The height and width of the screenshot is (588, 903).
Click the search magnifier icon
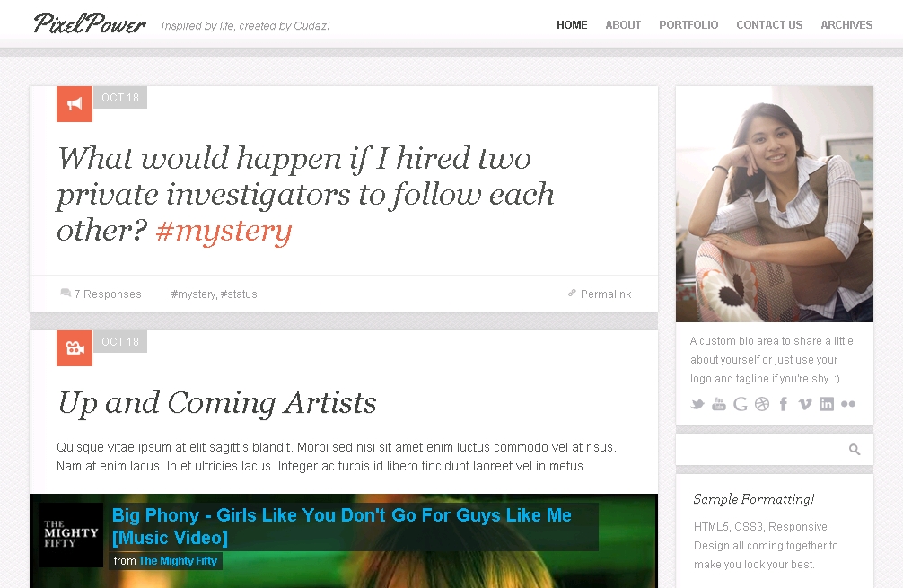point(855,450)
